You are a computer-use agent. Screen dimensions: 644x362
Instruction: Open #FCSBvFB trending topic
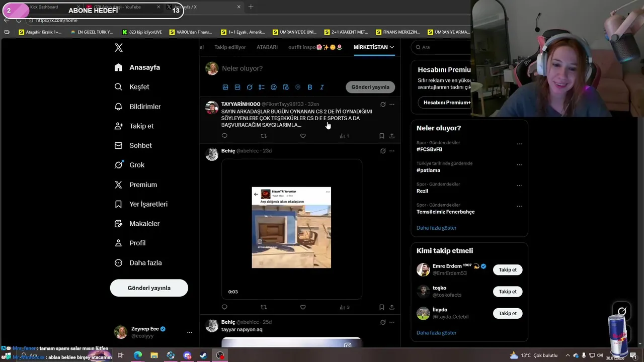(429, 149)
